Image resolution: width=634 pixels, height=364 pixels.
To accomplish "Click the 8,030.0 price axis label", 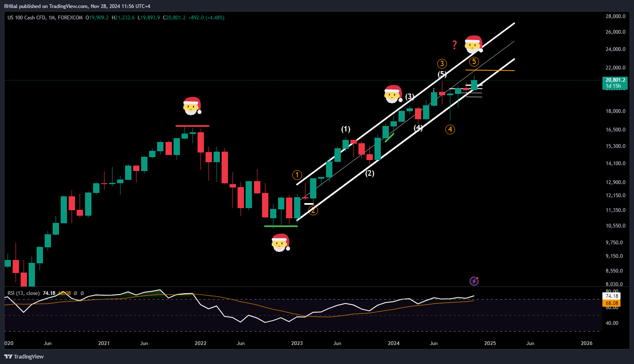I will pos(615,284).
